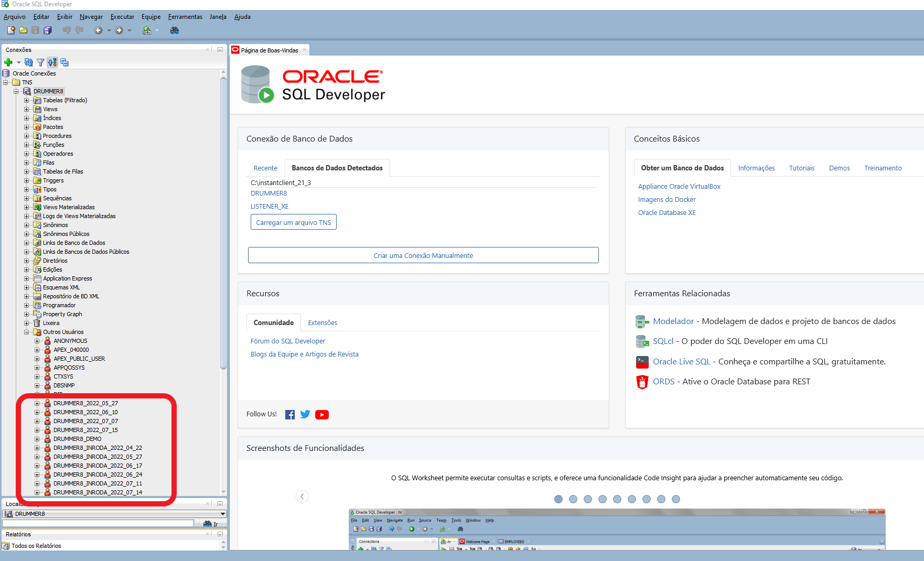This screenshot has height=561, width=924.
Task: Open Todos os Relatórios item
Action: tap(36, 546)
